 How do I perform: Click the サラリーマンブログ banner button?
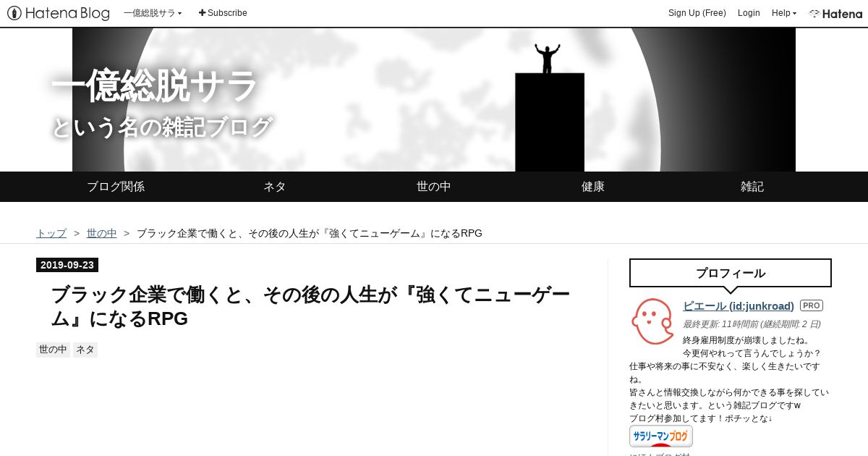(661, 436)
